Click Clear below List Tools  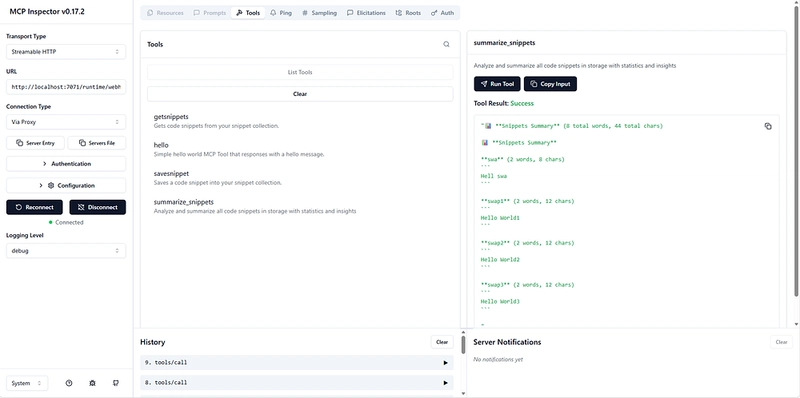coord(300,94)
